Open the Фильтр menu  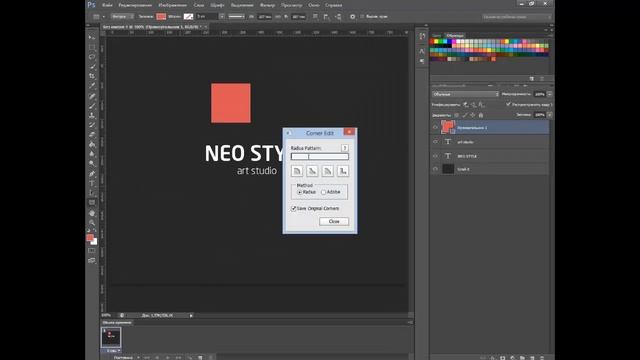tap(267, 5)
